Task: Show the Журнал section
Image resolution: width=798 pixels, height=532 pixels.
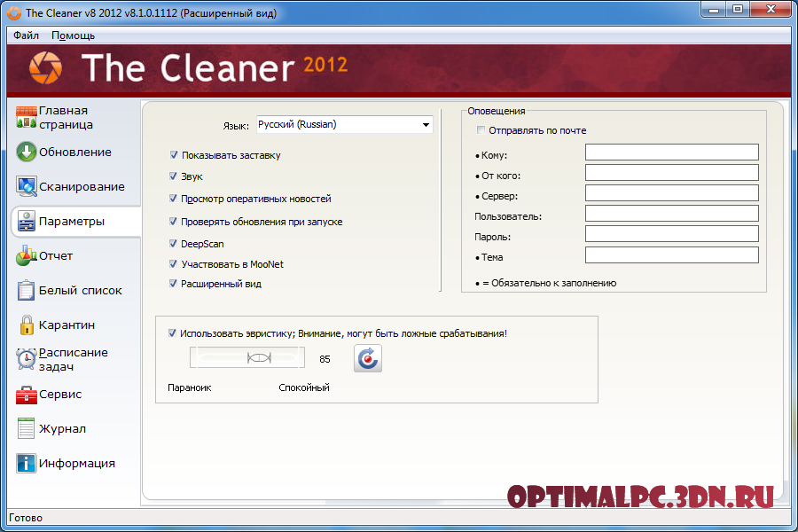Action: 62,428
